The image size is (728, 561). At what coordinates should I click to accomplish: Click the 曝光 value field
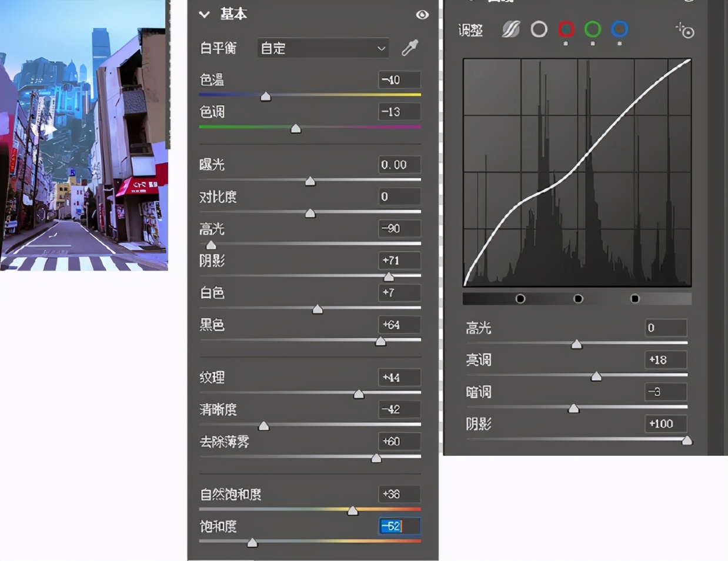399,165
